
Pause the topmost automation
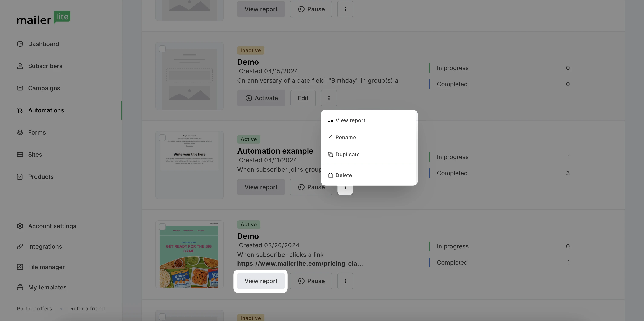[311, 9]
